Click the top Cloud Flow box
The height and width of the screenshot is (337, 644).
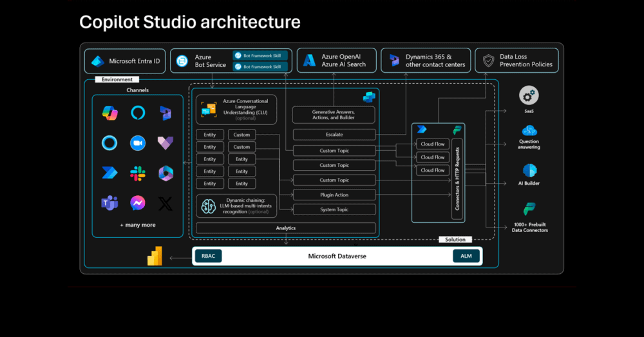(432, 144)
